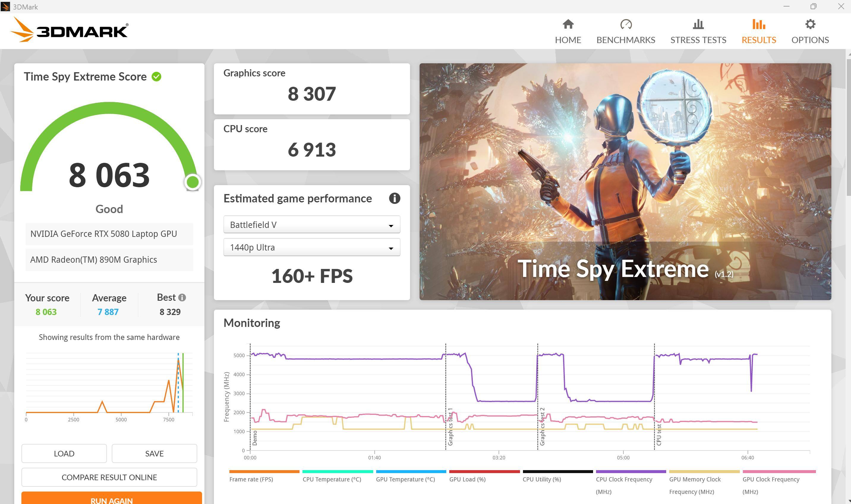Click the info icon beside Estimated game performance
The image size is (851, 504).
coord(394,198)
